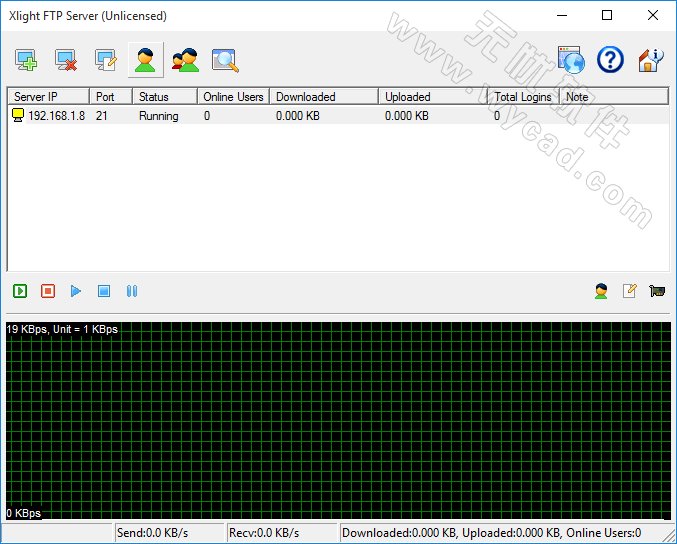Click the network card icon

click(x=657, y=291)
